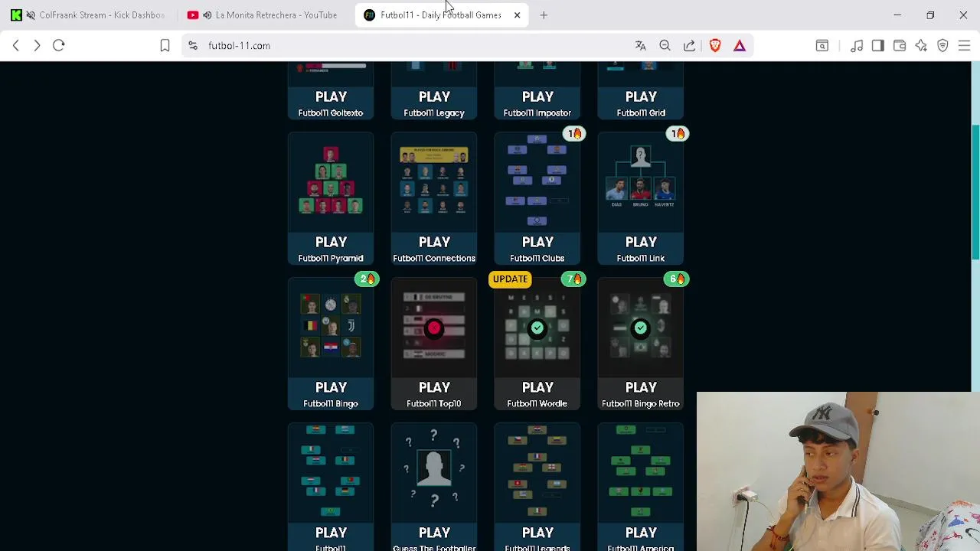
Task: Click the page vertical scrollbar thumb
Action: point(975,191)
